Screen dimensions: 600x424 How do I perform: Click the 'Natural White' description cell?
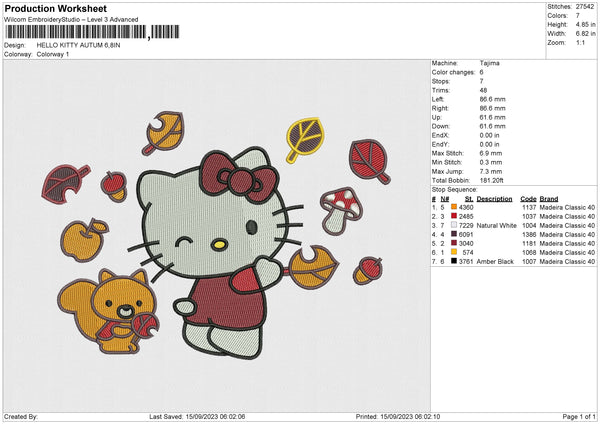(x=497, y=225)
